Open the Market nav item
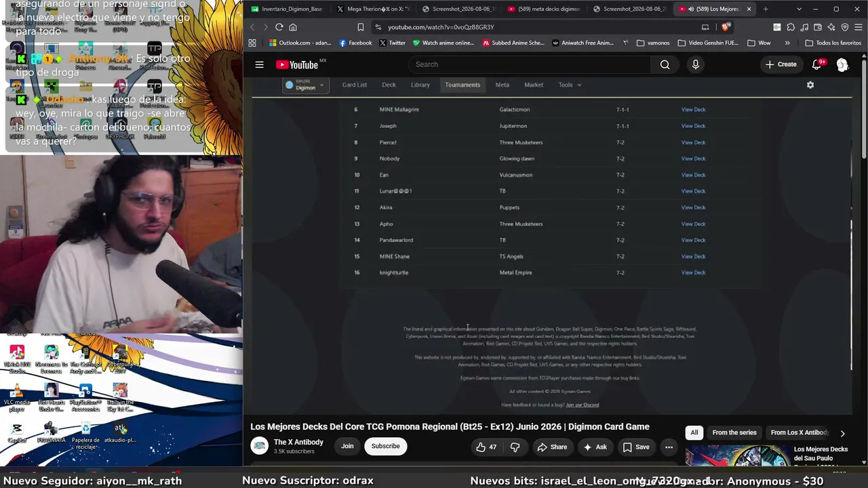The height and width of the screenshot is (488, 868). click(534, 85)
